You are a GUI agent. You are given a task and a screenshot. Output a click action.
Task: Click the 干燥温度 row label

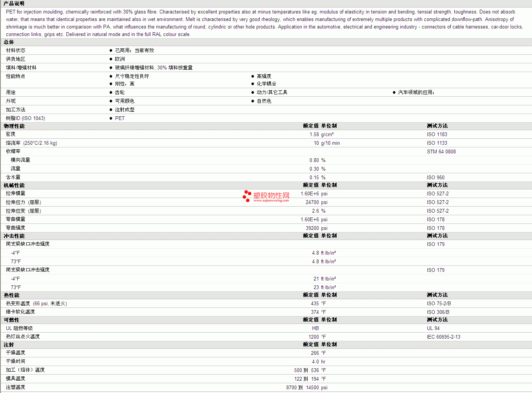click(x=15, y=353)
